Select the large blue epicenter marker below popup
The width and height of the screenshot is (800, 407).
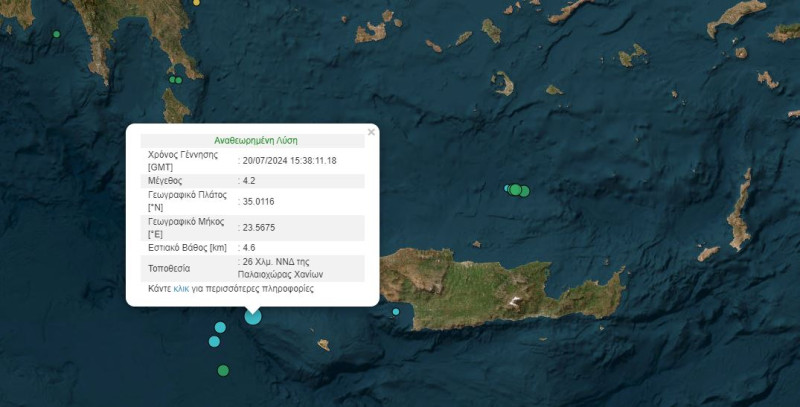coord(253,316)
